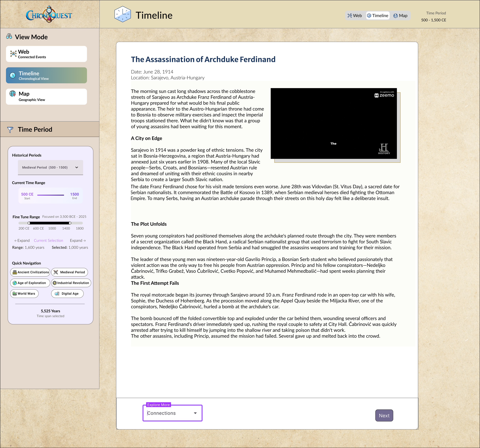
Task: Open the Historical Periods dropdown
Action: point(50,167)
